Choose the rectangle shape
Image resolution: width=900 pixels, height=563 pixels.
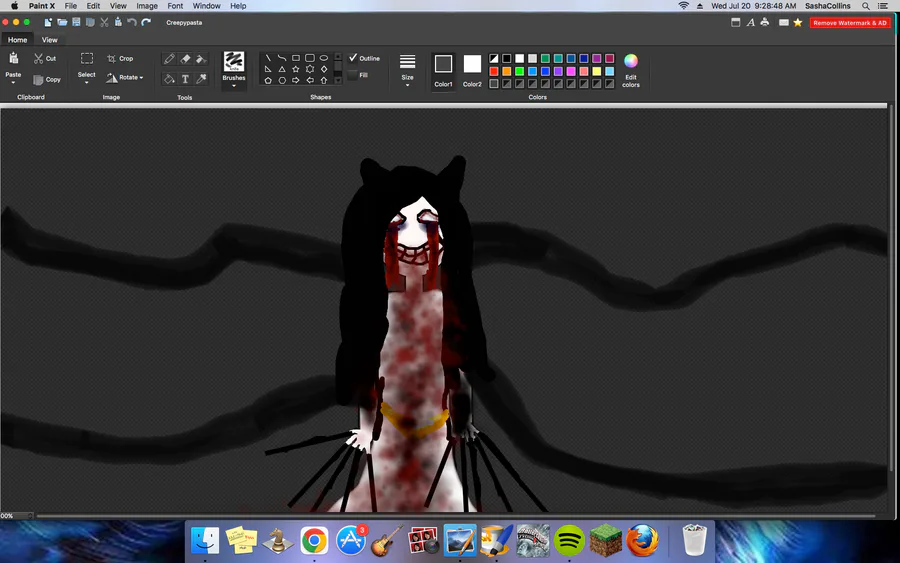pos(296,58)
